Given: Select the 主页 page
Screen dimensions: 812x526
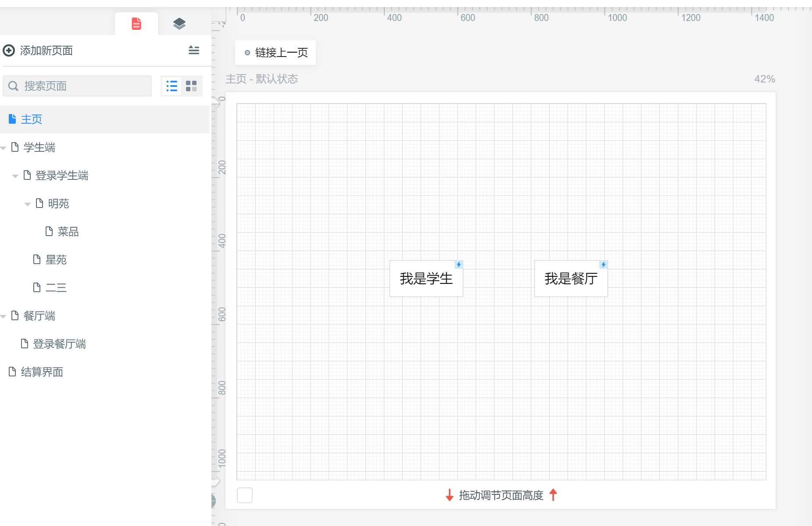Looking at the screenshot, I should click(105, 119).
